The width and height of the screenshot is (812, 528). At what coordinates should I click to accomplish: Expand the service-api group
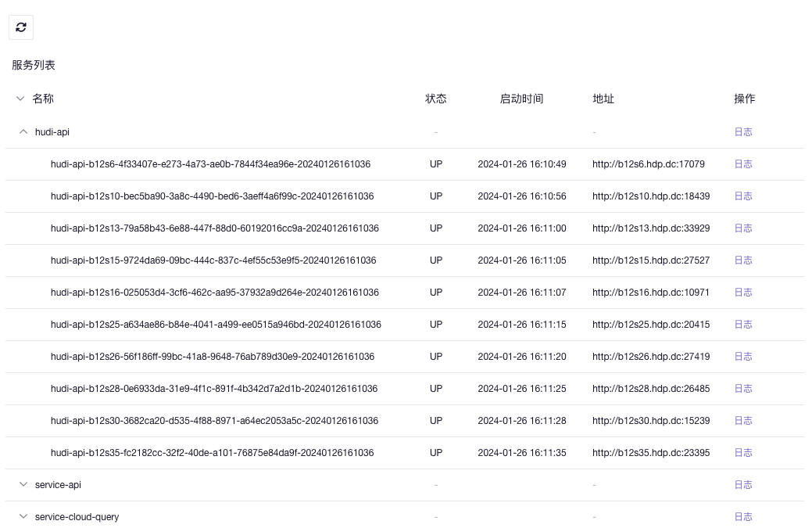[x=23, y=485]
